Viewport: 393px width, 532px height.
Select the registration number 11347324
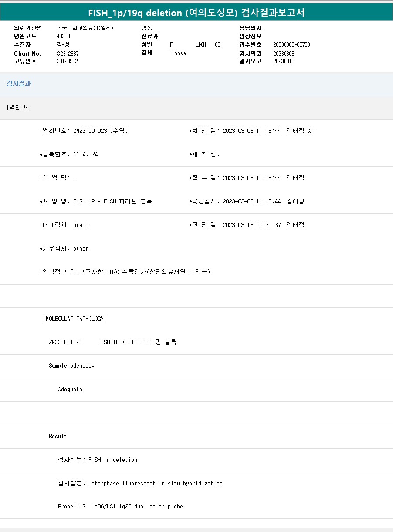click(x=85, y=154)
